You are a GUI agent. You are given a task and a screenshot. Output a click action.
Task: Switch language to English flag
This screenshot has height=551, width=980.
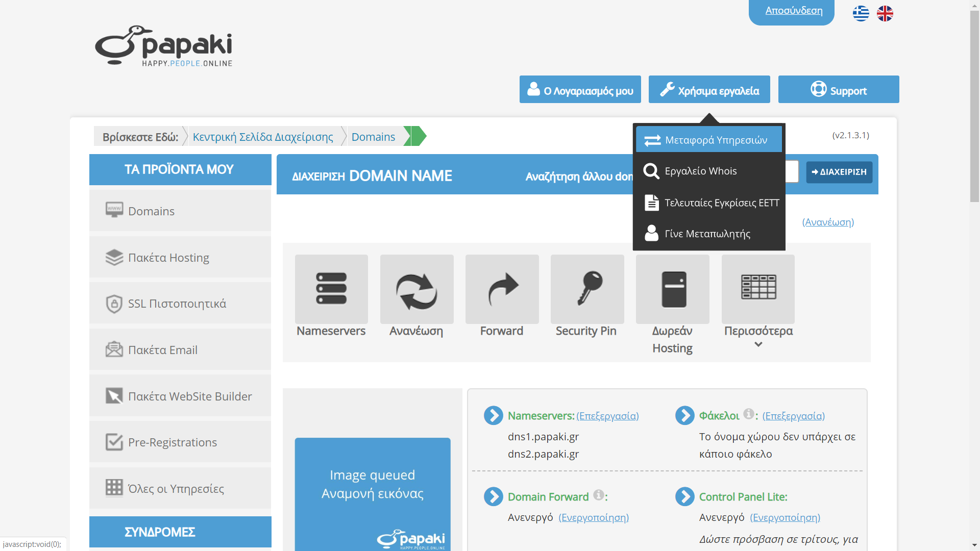tap(885, 13)
